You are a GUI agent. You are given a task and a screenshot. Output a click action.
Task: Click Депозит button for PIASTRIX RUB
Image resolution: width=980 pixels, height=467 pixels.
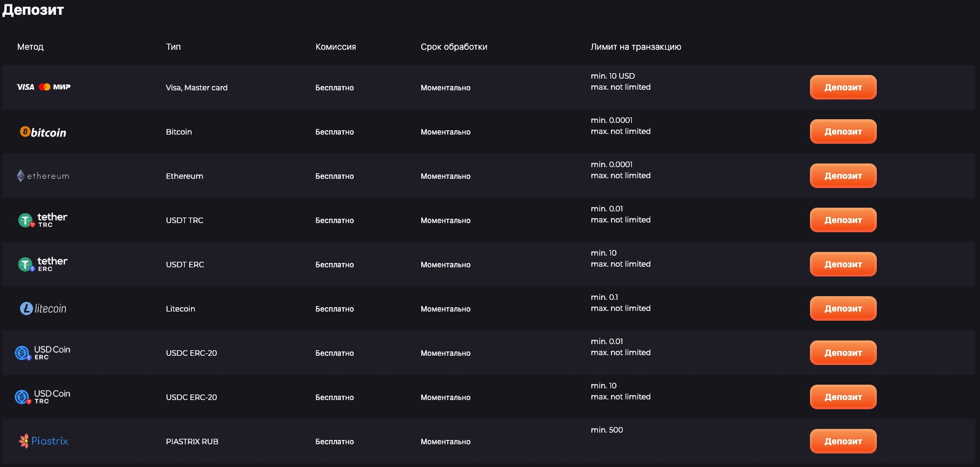[842, 441]
